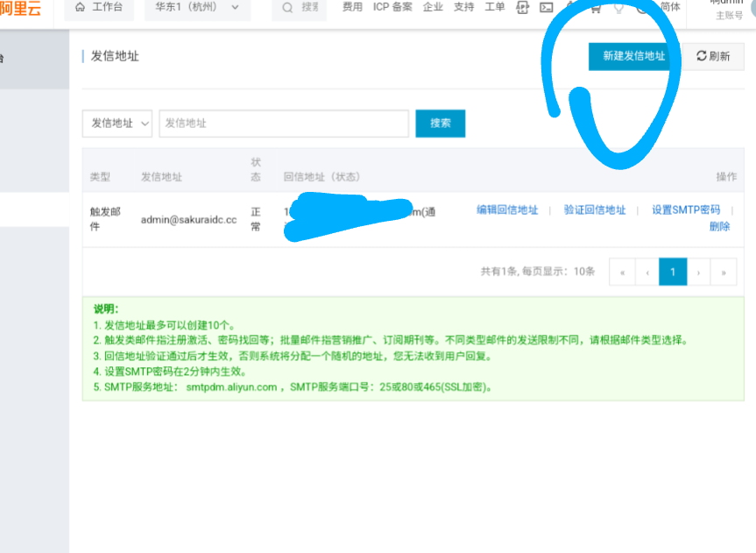Expand the 华东1（杭州）region selector

pyautogui.click(x=190, y=7)
